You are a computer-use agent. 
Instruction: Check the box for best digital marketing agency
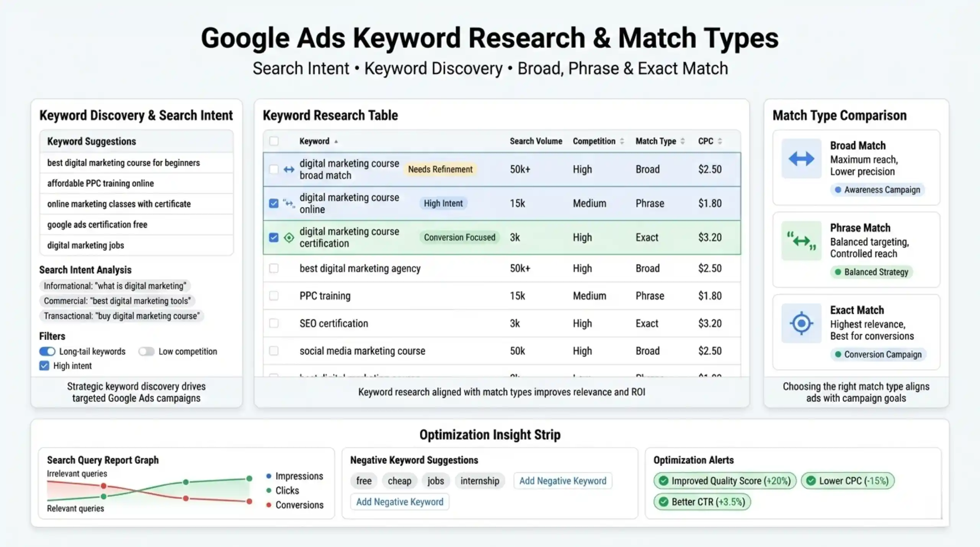[x=274, y=268]
